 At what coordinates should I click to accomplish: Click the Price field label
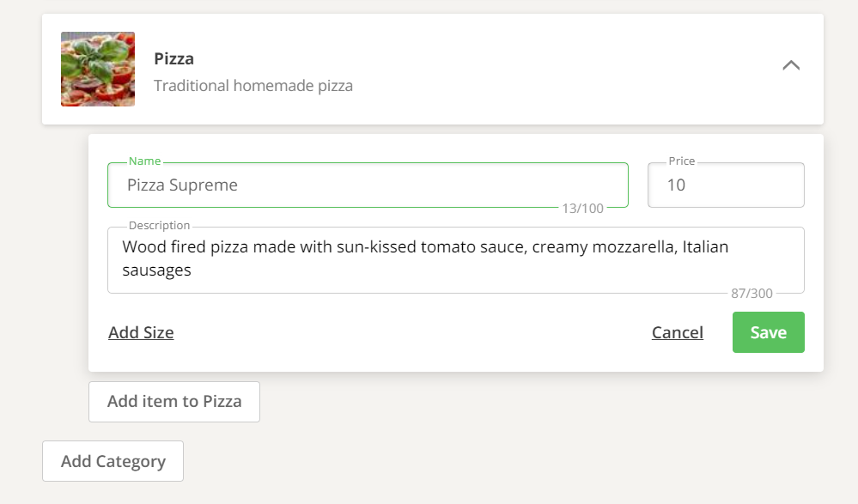click(x=682, y=161)
